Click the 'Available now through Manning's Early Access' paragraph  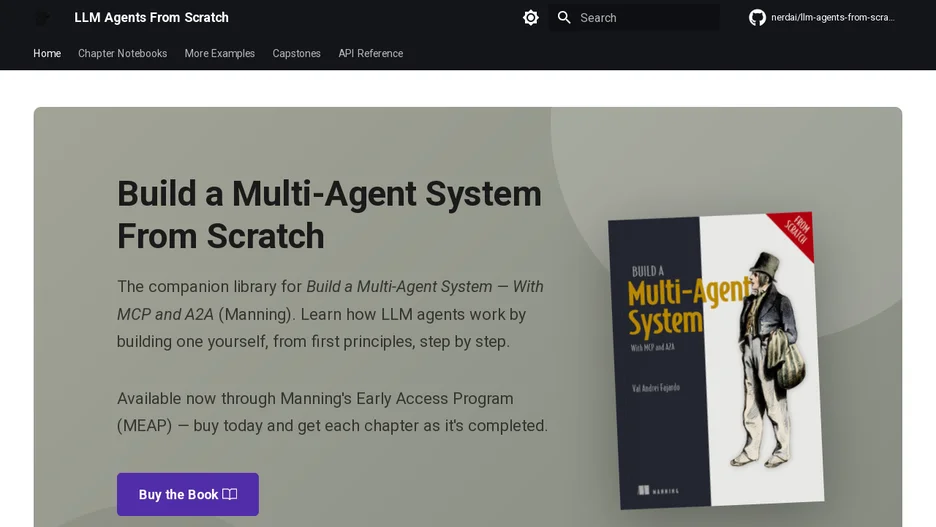coord(332,412)
